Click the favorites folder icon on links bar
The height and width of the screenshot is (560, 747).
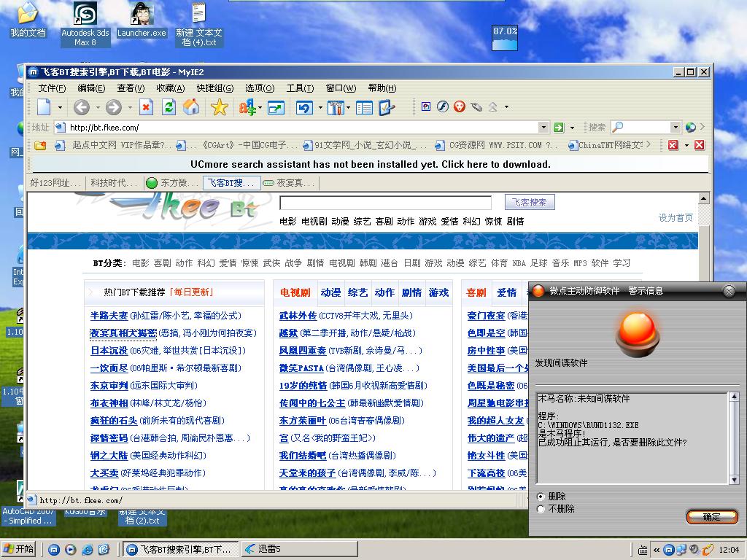pos(40,145)
